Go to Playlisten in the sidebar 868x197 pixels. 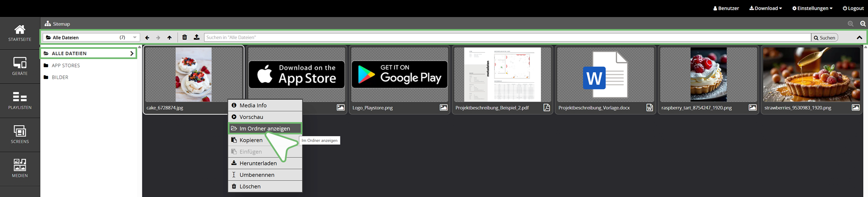point(20,101)
